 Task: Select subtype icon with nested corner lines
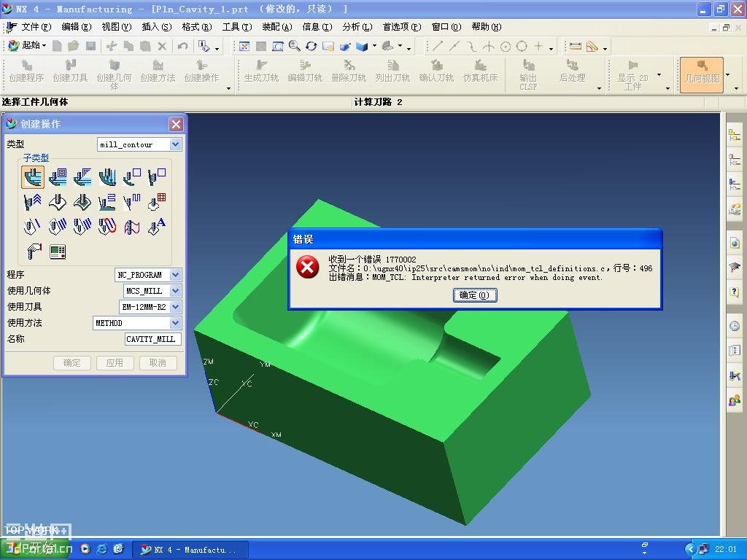coord(82,176)
